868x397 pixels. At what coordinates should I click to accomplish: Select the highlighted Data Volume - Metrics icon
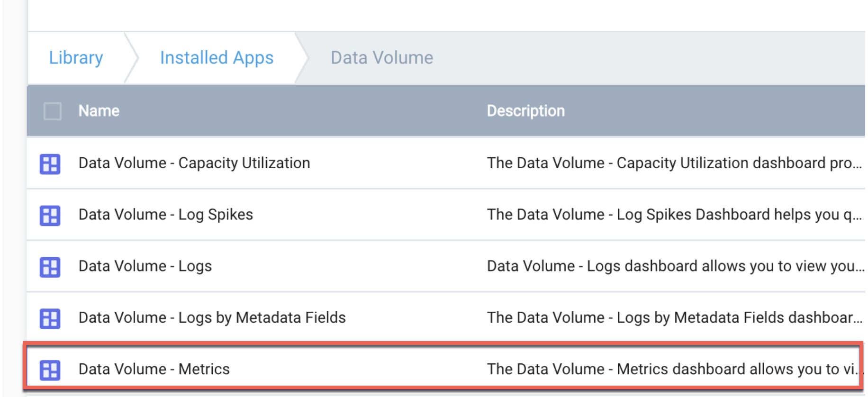50,370
